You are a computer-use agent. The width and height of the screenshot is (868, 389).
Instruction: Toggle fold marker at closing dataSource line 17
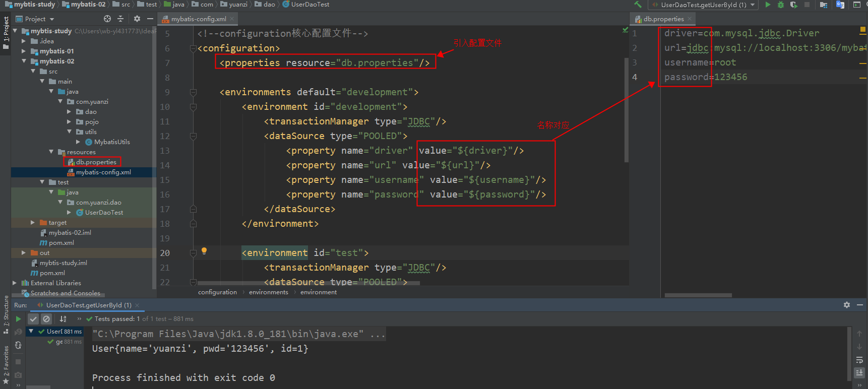pyautogui.click(x=193, y=209)
